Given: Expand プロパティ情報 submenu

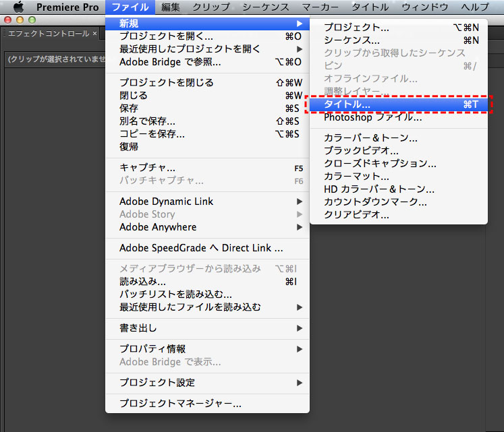Looking at the screenshot, I should (x=207, y=350).
